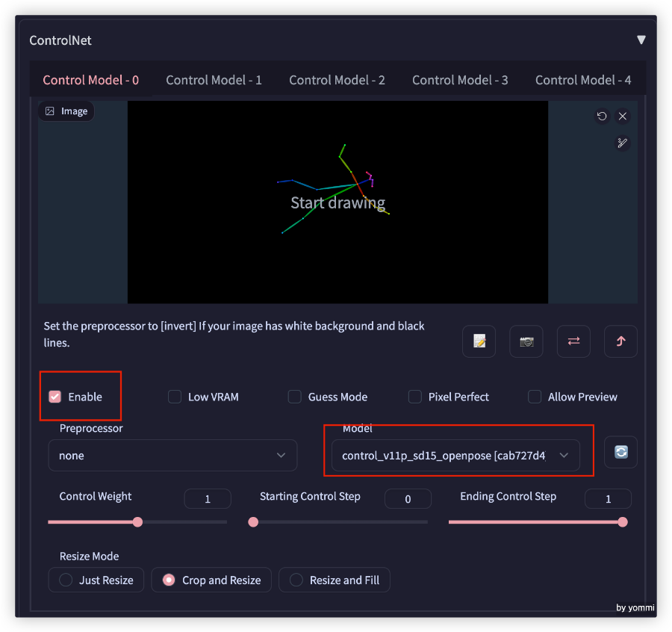This screenshot has height=632, width=672.
Task: Click the Image label badge
Action: [x=66, y=111]
